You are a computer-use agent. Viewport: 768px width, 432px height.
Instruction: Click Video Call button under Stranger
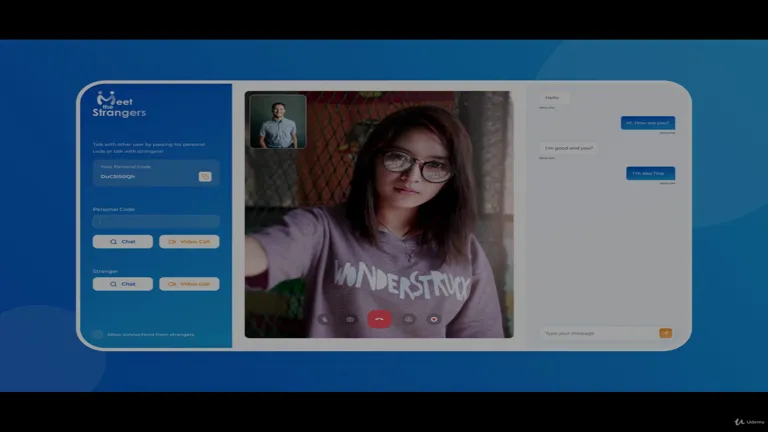click(x=189, y=284)
